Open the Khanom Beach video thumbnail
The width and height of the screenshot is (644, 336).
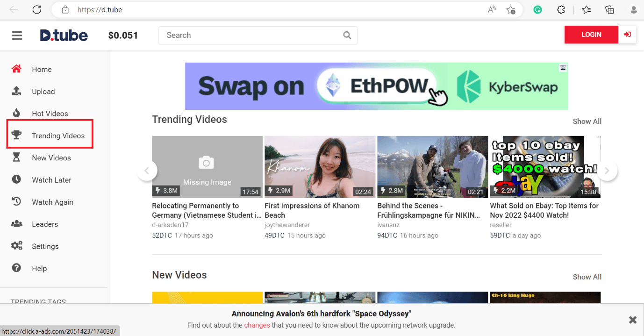pos(320,167)
